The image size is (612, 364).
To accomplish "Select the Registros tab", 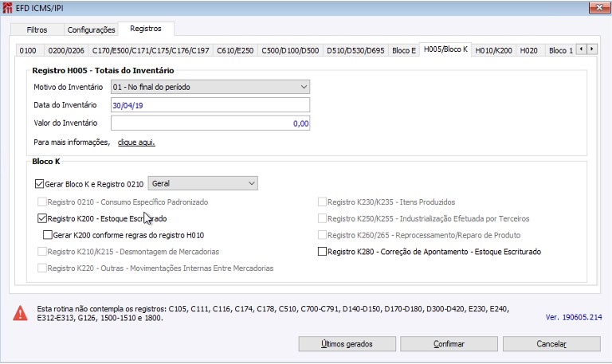I will coord(146,29).
